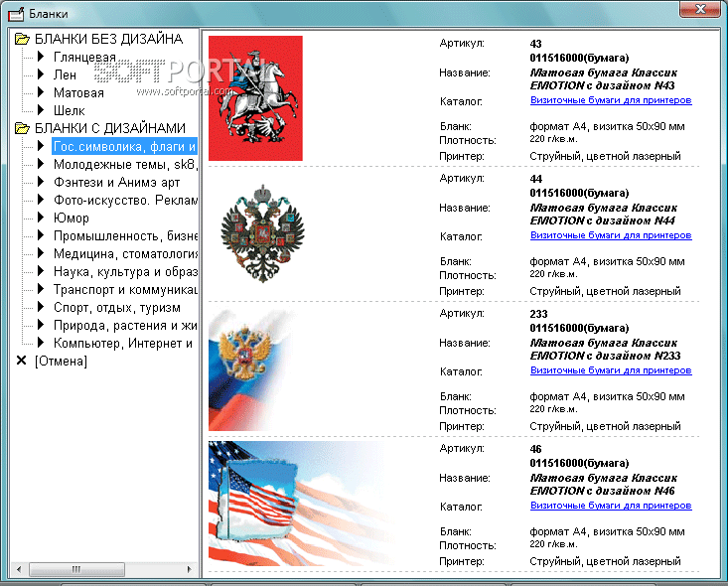Select the Шелк category
728x586 pixels.
coord(70,110)
